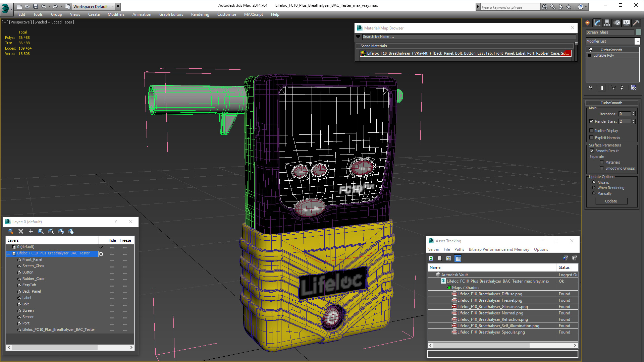
Task: Click the Freeze column header
Action: pos(125,240)
